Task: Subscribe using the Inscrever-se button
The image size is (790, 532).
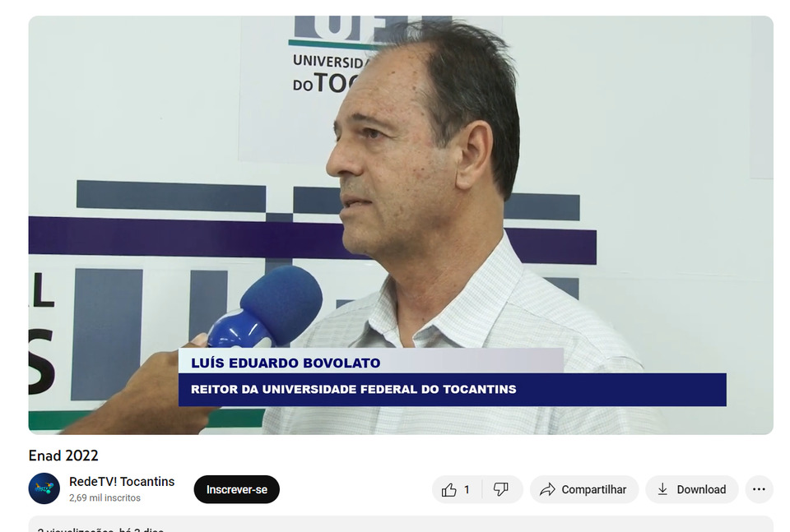Action: point(237,489)
